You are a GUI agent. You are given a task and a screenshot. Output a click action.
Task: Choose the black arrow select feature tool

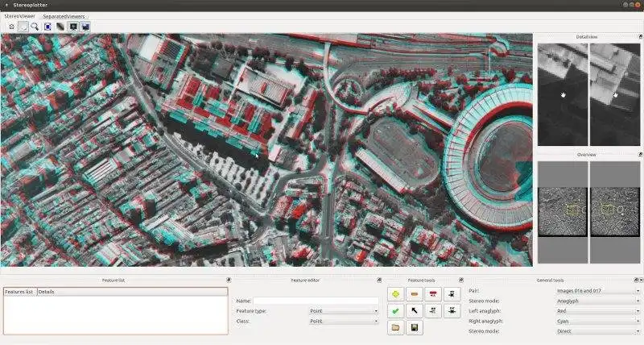[414, 310]
